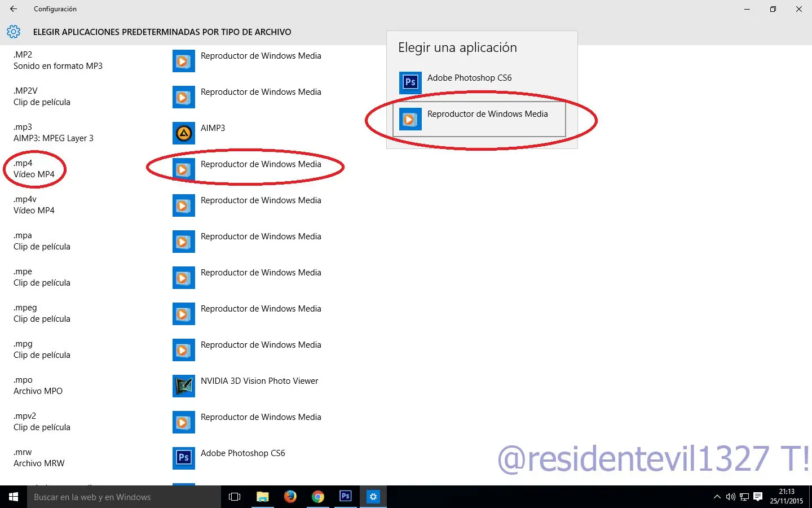Click the Windows Media icon for .MP2V

point(184,97)
